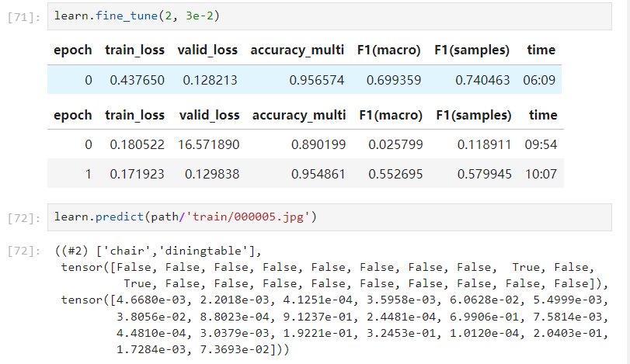Viewport: 630px width, 364px height.
Task: Click train_loss header in the first table
Action: pos(134,50)
